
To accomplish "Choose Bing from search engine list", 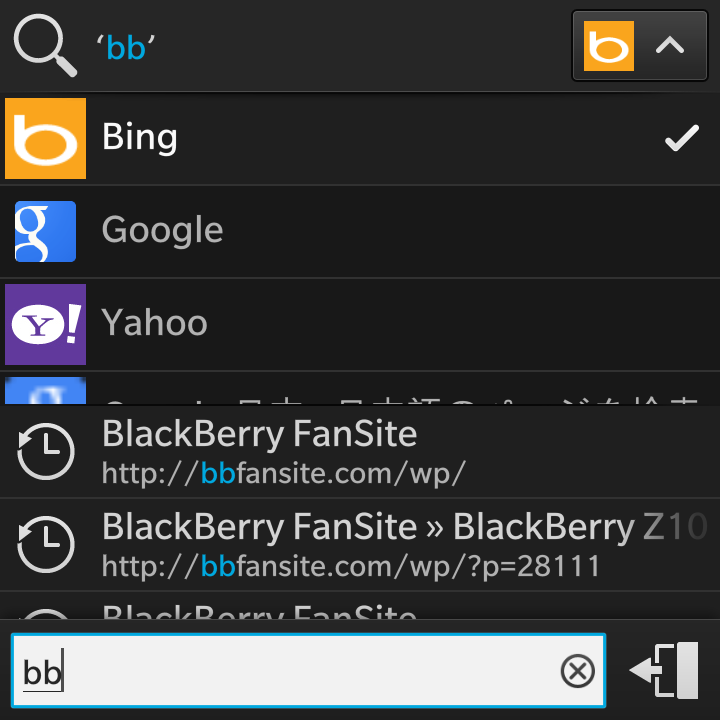I will click(360, 138).
